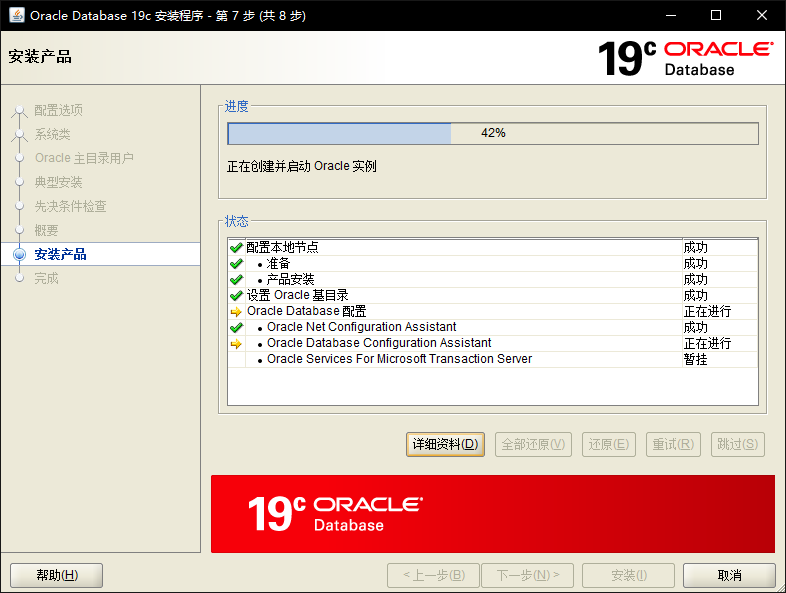The image size is (786, 593).
Task: Click 正在进行 status of Database Configuration Assistant
Action: click(x=707, y=343)
